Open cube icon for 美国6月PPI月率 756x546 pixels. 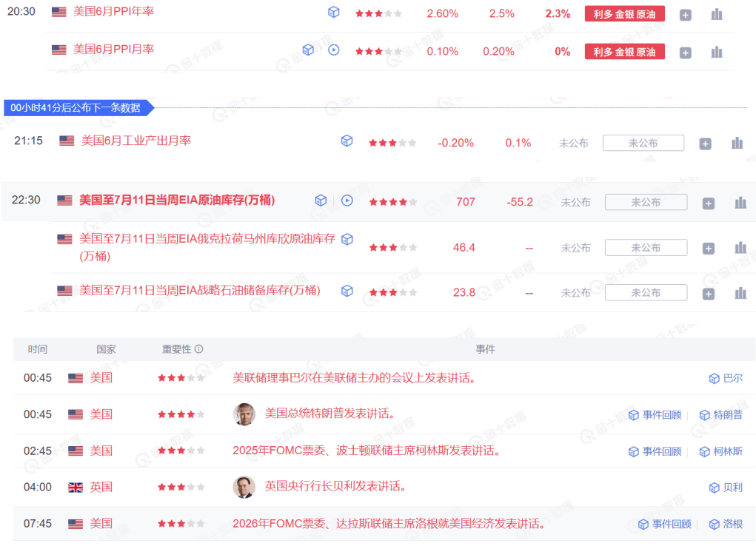coord(308,50)
